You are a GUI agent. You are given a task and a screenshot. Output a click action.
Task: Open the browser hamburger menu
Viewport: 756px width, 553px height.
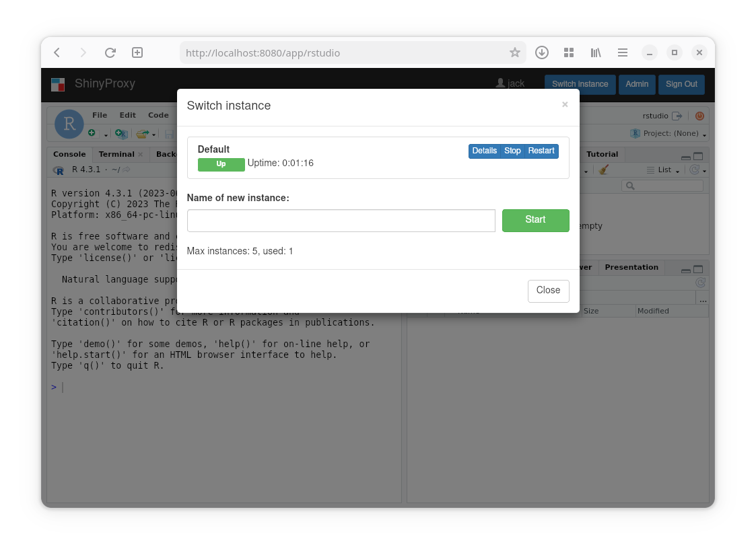tap(623, 52)
